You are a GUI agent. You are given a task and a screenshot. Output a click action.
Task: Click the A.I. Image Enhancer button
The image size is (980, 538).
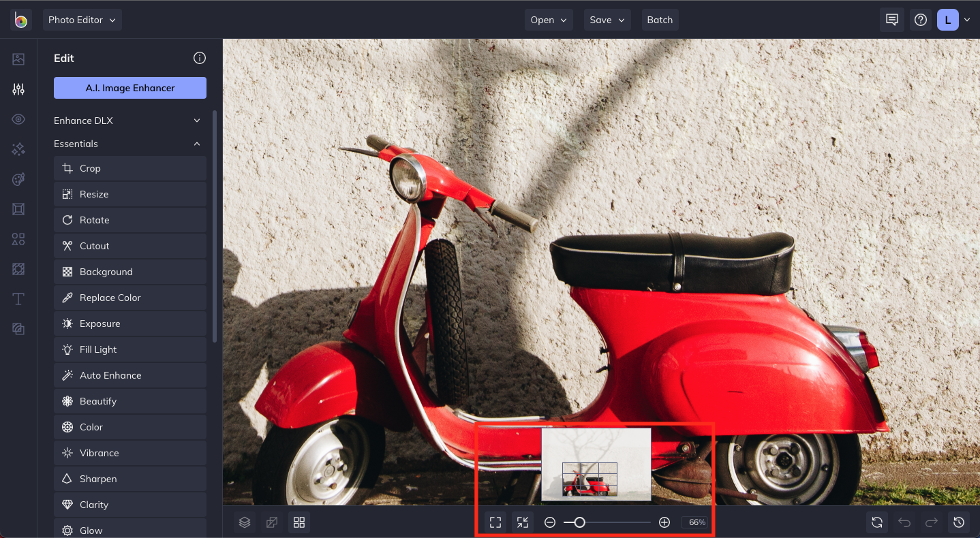click(130, 88)
